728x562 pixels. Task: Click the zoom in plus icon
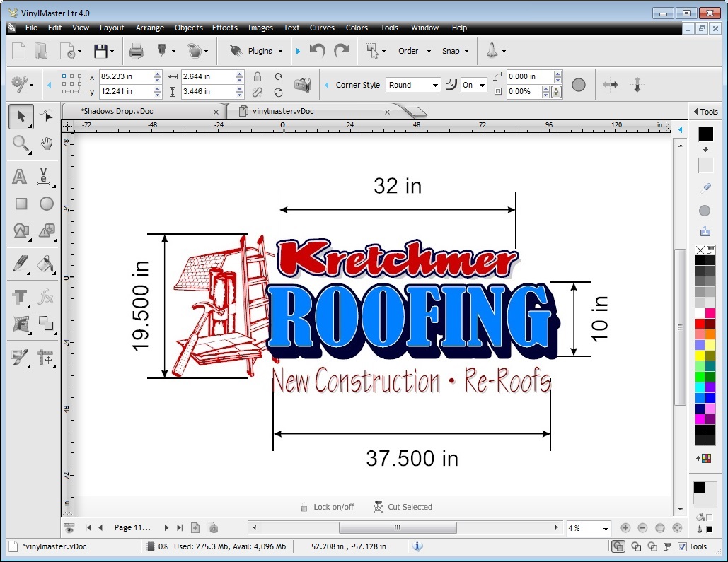[625, 527]
